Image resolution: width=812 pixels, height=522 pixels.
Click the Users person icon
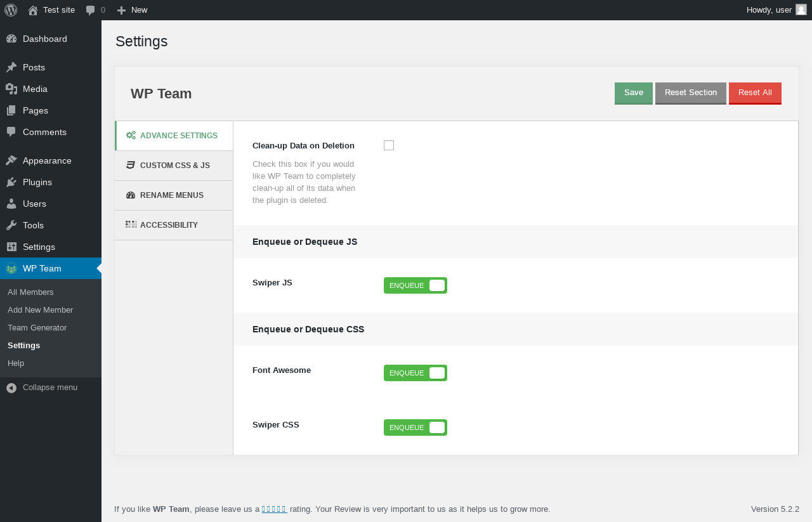pos(11,204)
